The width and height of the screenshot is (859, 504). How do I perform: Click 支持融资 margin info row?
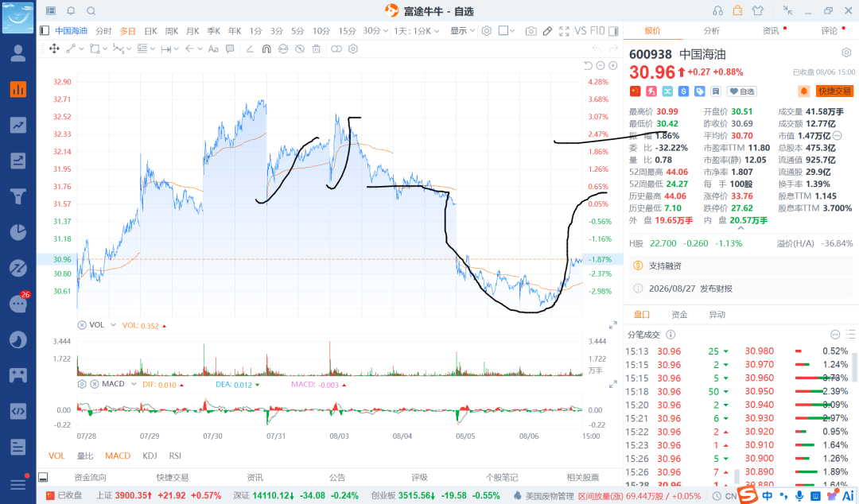click(x=741, y=266)
